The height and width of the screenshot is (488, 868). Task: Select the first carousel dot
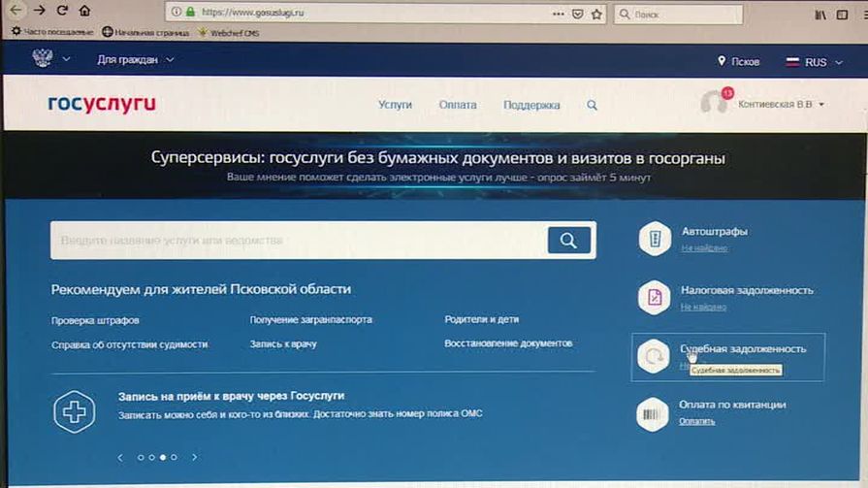click(x=141, y=458)
